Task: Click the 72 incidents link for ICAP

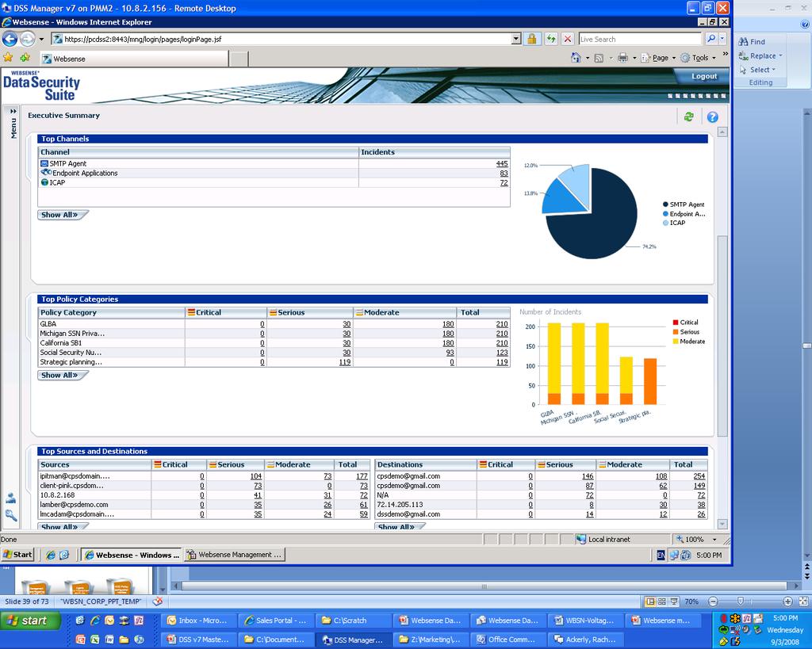Action: [504, 183]
